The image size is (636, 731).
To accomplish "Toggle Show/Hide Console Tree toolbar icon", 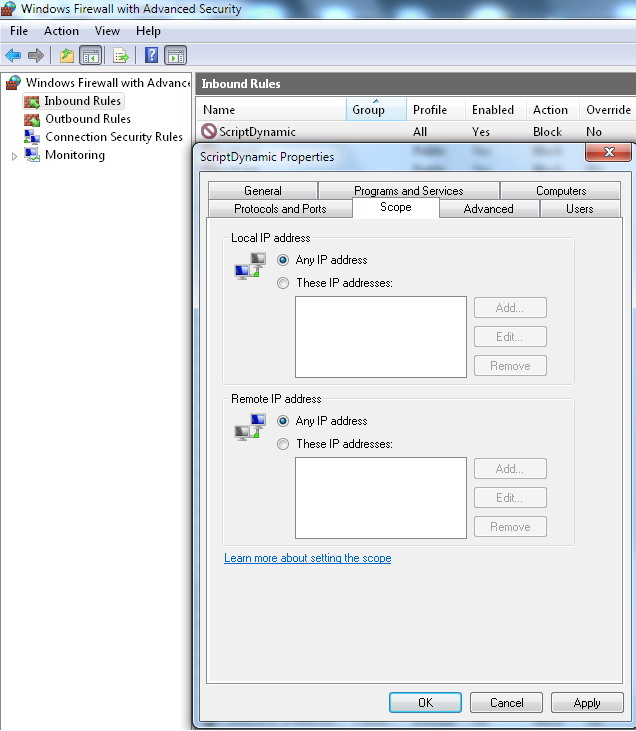I will pyautogui.click(x=90, y=55).
